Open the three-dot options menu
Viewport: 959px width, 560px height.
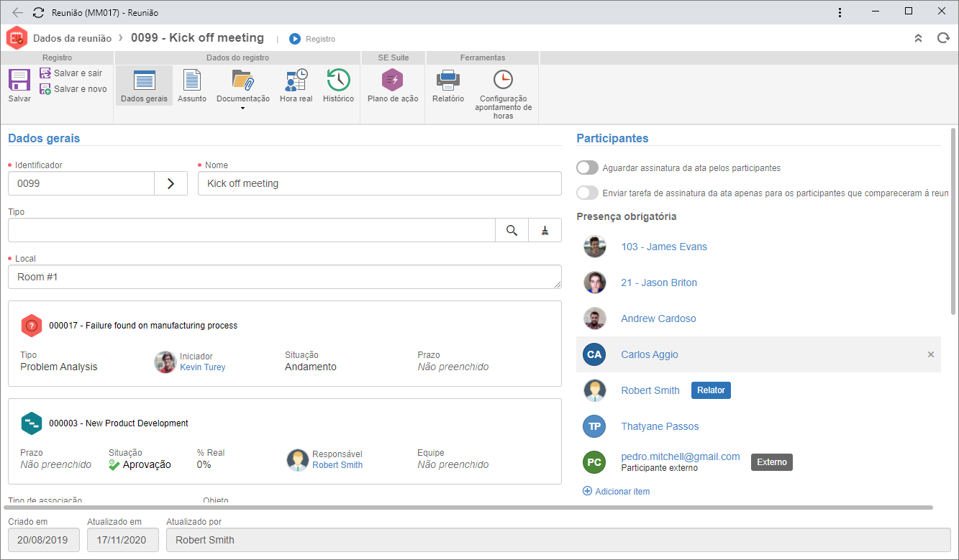pos(840,13)
